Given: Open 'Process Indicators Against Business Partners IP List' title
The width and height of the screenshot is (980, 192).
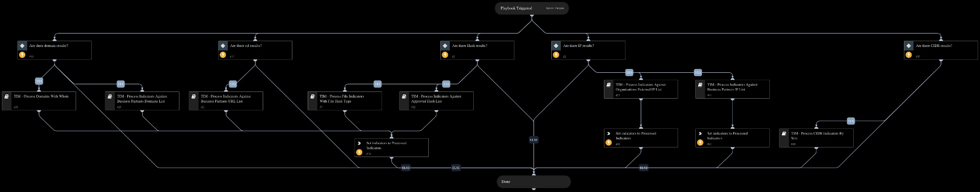Looking at the screenshot, I should pos(732,87).
